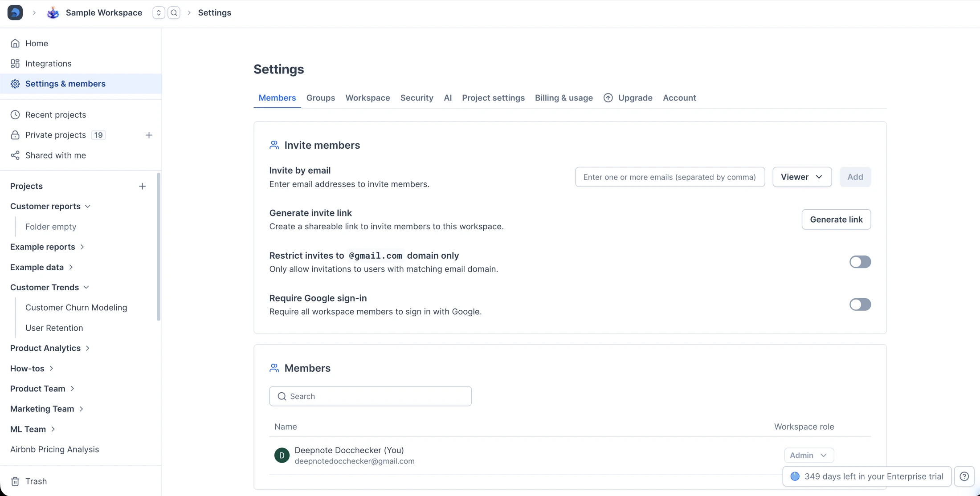Open Airbnb Pricing Analysis project
The height and width of the screenshot is (496, 980).
[x=55, y=449]
